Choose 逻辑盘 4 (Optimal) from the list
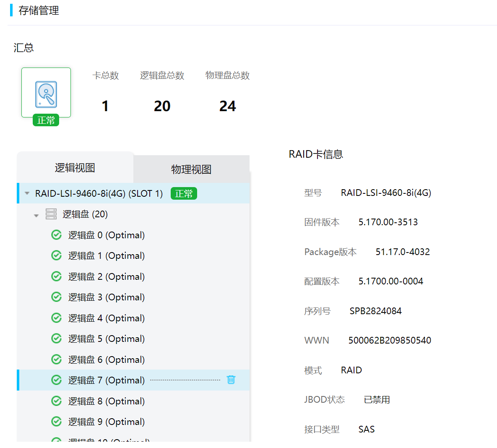The height and width of the screenshot is (448, 497). coord(107,318)
